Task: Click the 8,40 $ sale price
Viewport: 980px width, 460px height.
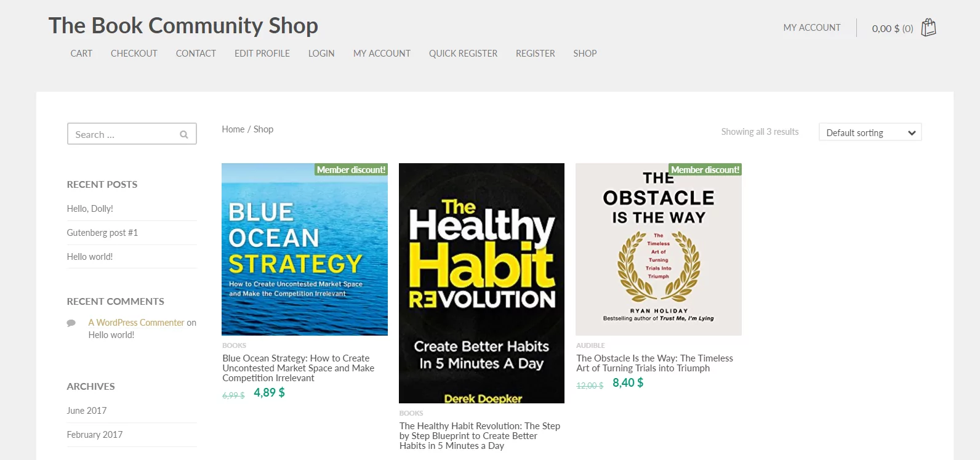Action: point(628,383)
